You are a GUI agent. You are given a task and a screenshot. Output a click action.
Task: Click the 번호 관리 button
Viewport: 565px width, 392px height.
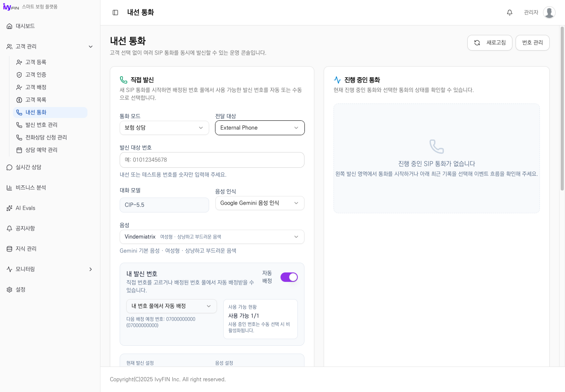[x=532, y=43]
